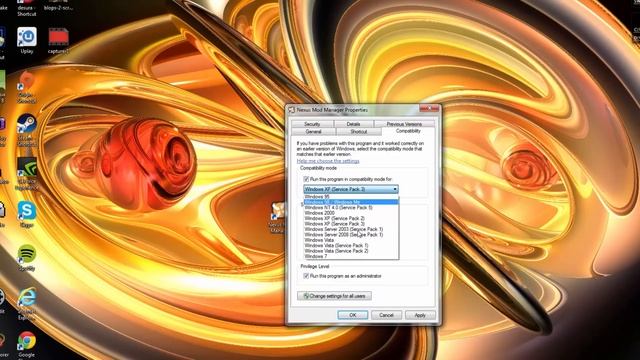Select Nexus Mod Manager desktop icon behind dialog

click(x=278, y=216)
